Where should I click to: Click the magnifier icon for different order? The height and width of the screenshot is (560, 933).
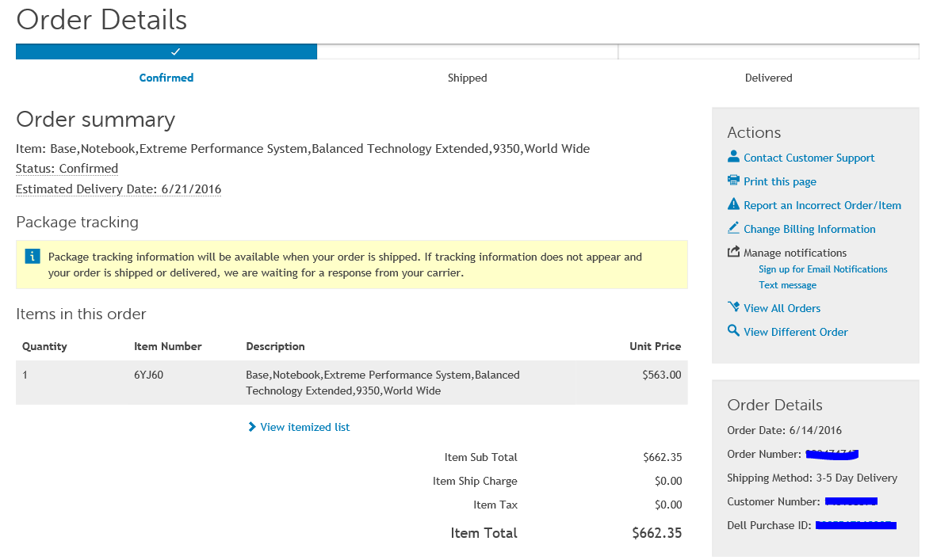click(733, 331)
